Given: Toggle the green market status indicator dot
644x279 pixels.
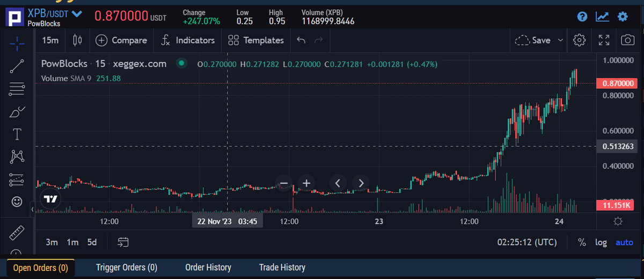Looking at the screenshot, I should [x=181, y=63].
